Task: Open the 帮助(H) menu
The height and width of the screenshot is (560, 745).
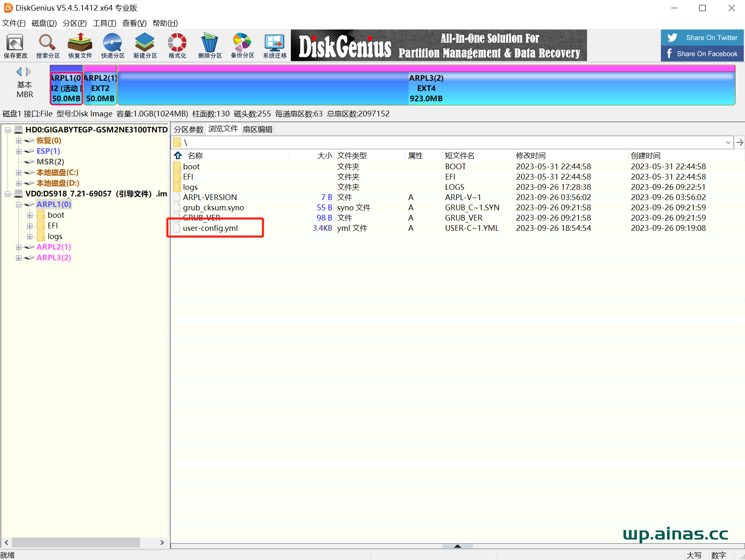Action: pos(165,23)
